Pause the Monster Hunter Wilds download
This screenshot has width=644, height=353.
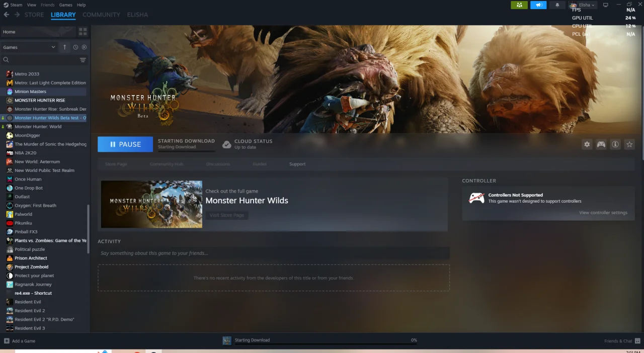[125, 144]
